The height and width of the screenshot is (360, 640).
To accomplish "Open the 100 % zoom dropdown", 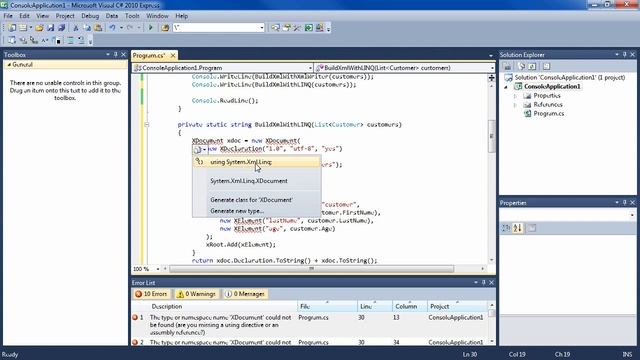I will [x=158, y=269].
